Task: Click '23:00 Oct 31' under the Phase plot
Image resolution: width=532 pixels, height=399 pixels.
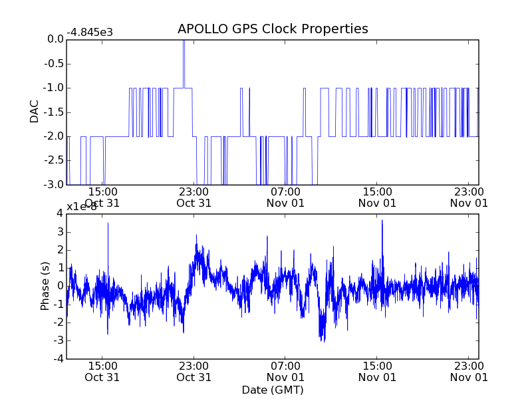Action: click(194, 372)
